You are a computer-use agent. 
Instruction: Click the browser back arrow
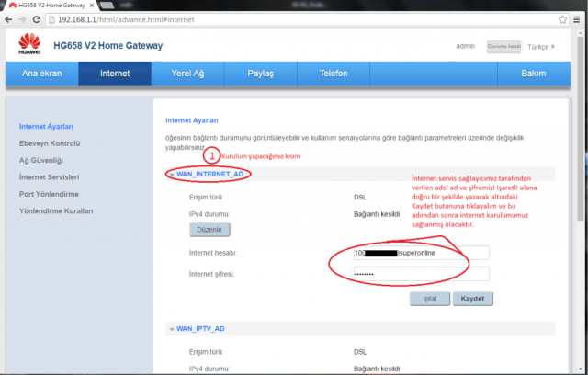10,18
